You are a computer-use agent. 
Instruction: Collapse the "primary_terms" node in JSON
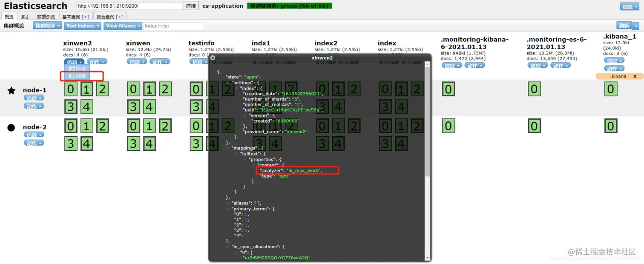point(229,209)
